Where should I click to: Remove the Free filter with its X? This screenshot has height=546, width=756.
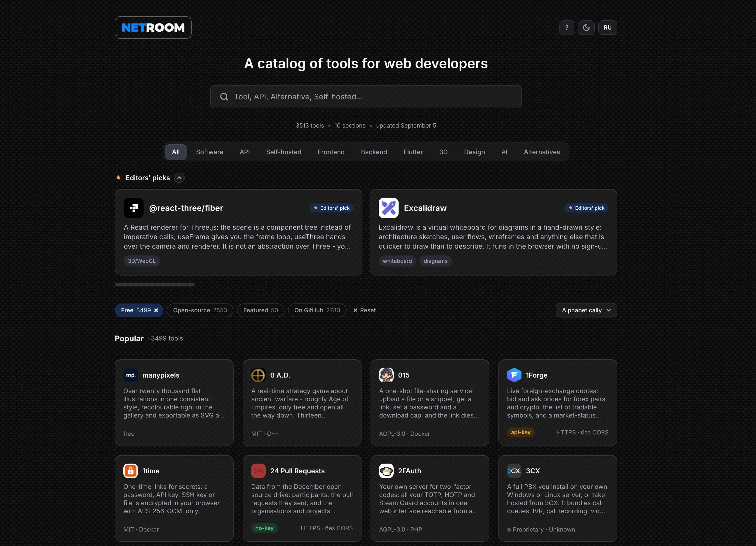pos(156,310)
